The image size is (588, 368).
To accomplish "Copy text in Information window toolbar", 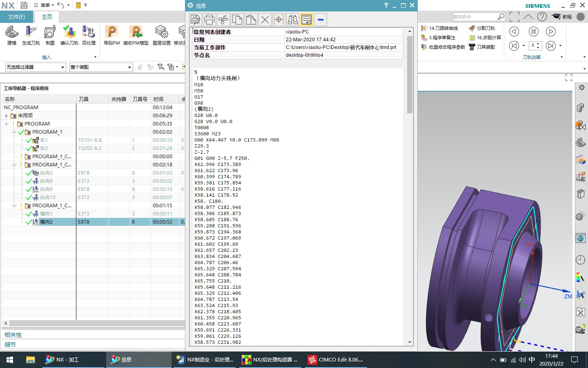I will (x=237, y=20).
